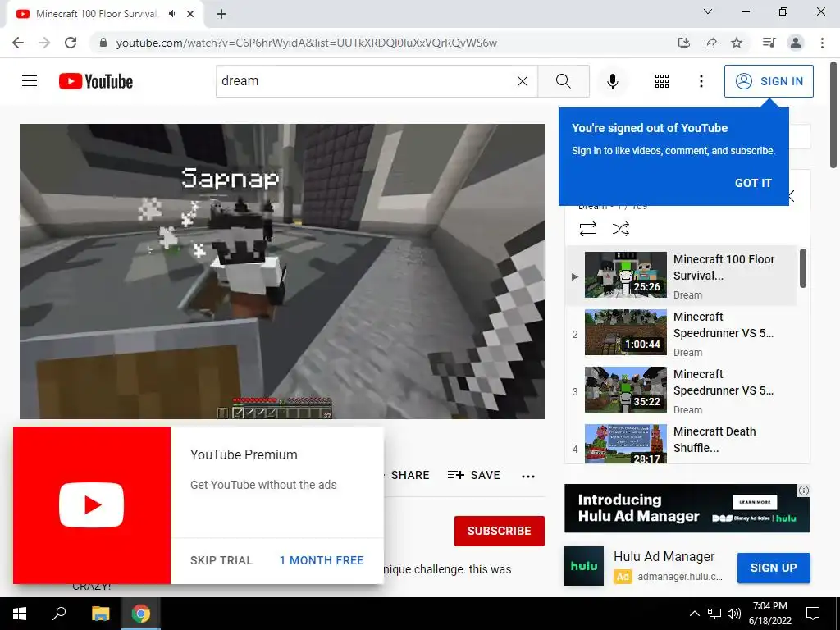Clear the search box with the X

[x=523, y=81]
